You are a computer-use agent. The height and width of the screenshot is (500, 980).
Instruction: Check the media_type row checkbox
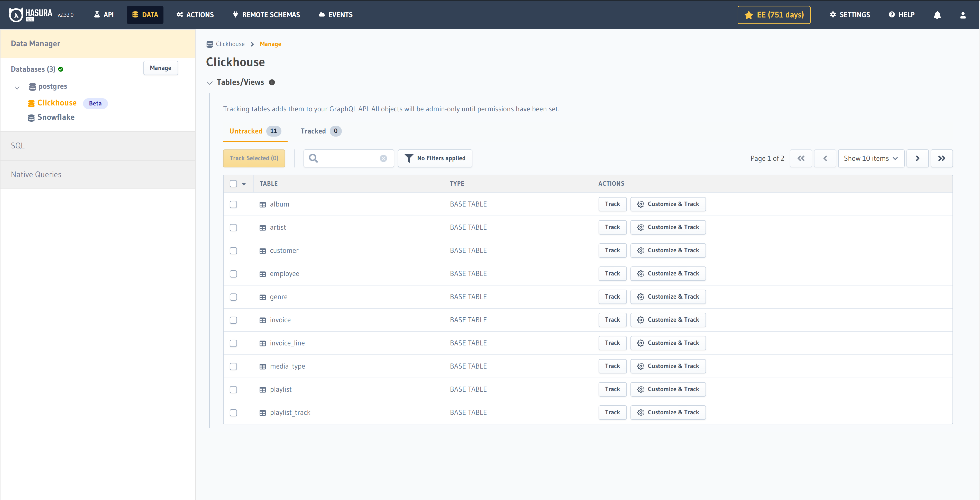click(x=233, y=367)
